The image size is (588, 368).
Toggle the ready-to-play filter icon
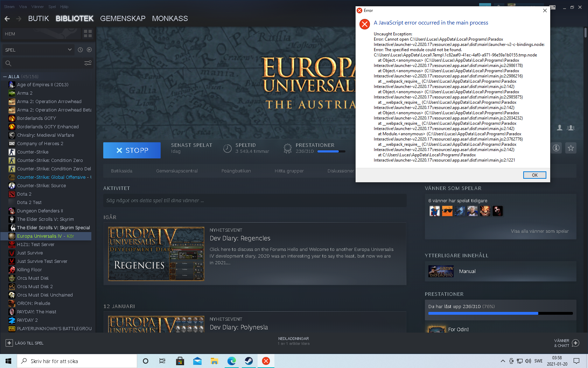pos(89,50)
